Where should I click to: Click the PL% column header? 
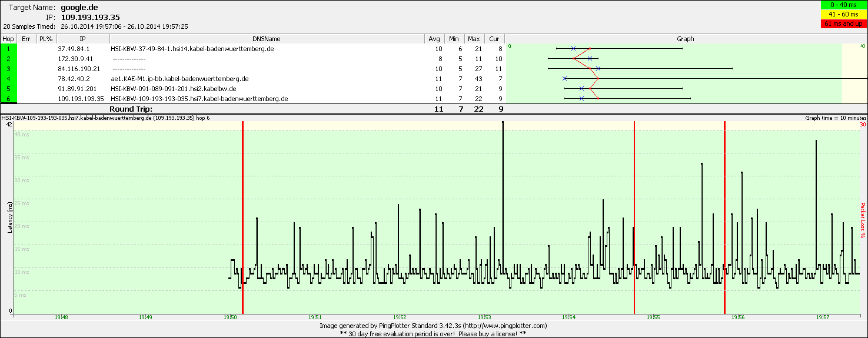(x=45, y=39)
